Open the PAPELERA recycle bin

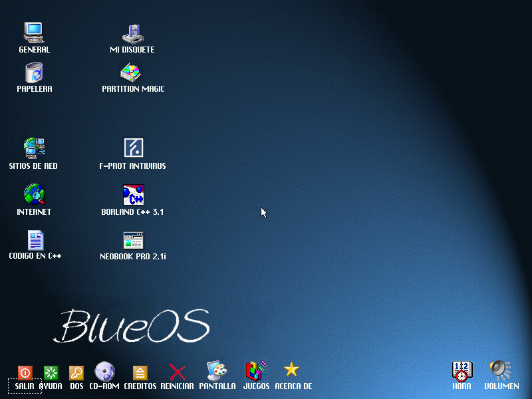pos(34,72)
